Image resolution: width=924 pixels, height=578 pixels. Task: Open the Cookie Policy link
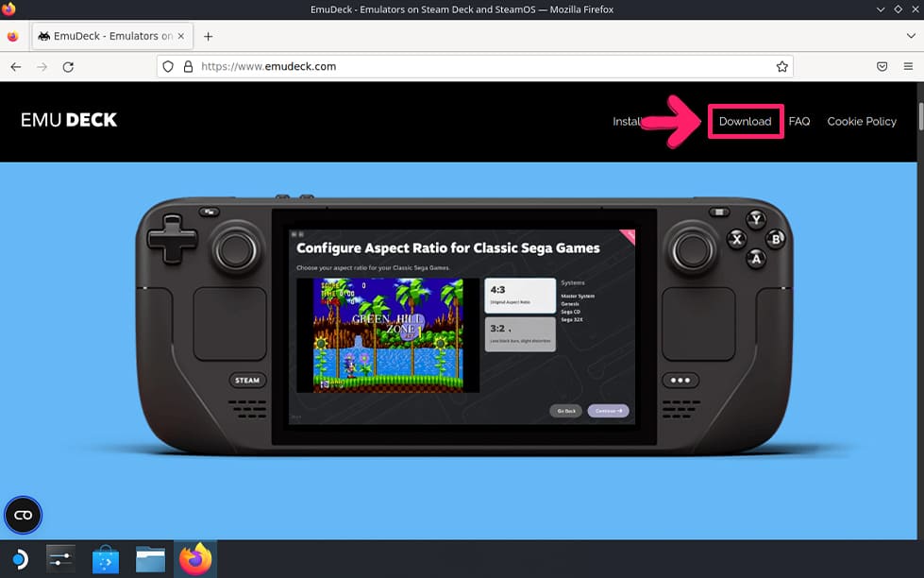[862, 122]
